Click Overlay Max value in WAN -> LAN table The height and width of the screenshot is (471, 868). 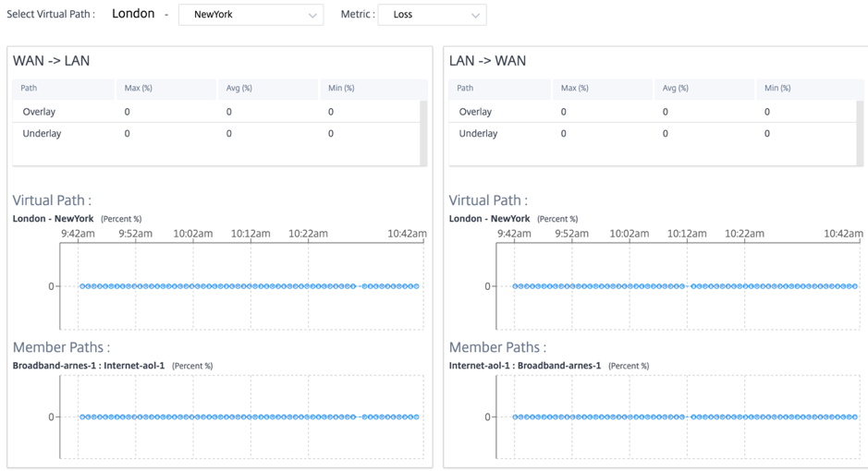click(128, 112)
